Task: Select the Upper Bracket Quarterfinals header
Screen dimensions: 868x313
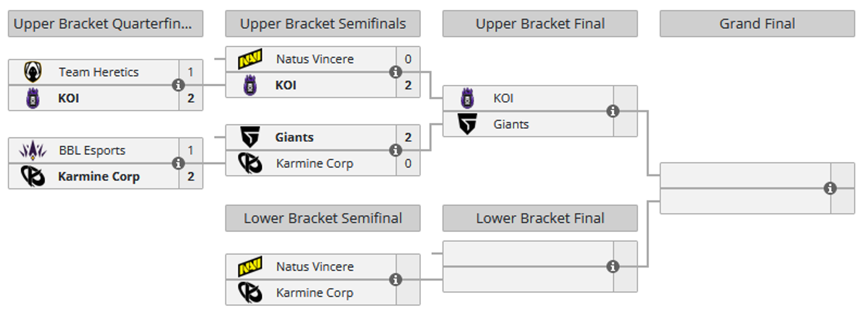Action: tap(105, 24)
